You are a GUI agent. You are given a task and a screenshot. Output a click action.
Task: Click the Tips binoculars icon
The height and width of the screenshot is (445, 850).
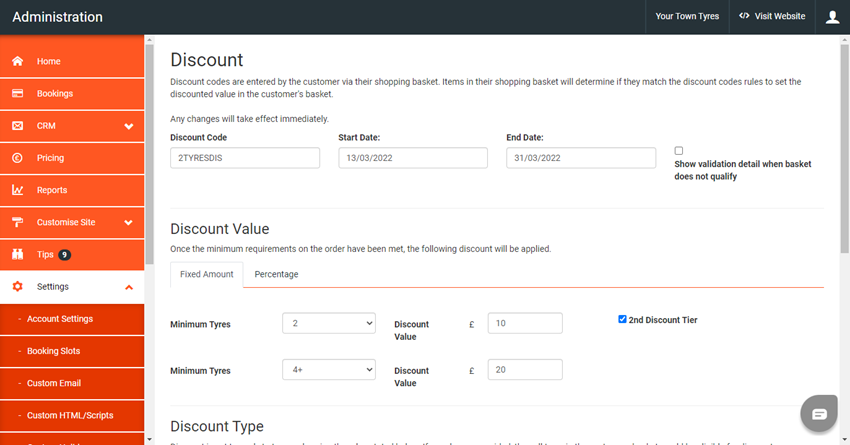[18, 254]
